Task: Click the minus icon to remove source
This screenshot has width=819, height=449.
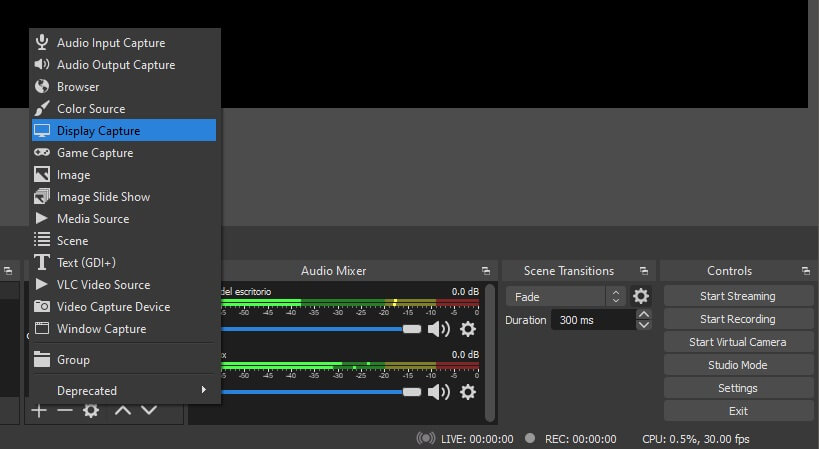Action: pos(65,410)
